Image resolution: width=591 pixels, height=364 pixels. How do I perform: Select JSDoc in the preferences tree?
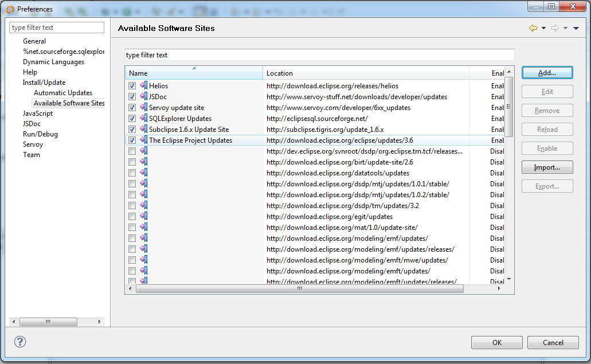pos(32,124)
